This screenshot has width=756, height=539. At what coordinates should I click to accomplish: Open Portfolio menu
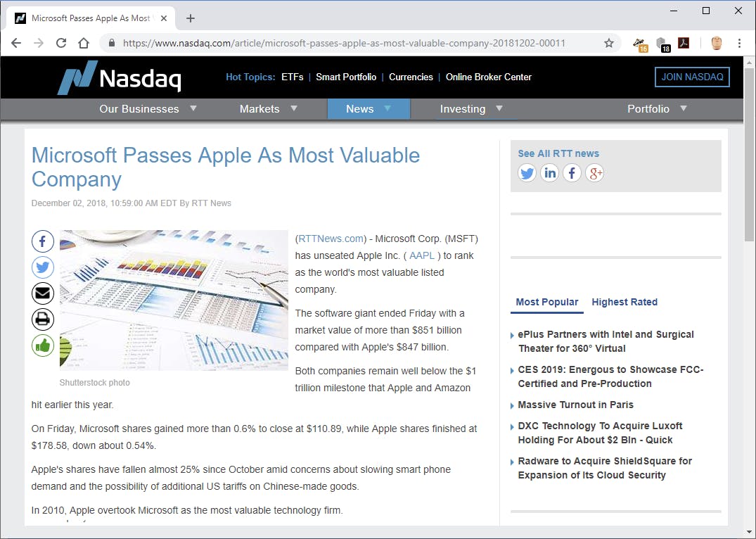(648, 109)
